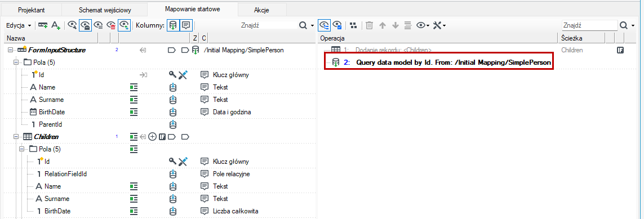
Task: Click the IF icon in the Children row
Action: pyautogui.click(x=162, y=137)
